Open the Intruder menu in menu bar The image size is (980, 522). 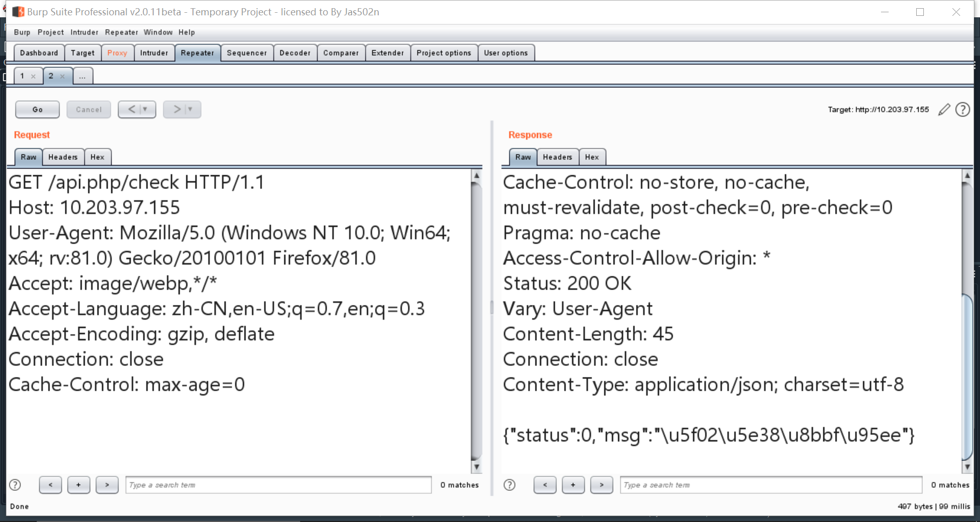[84, 32]
